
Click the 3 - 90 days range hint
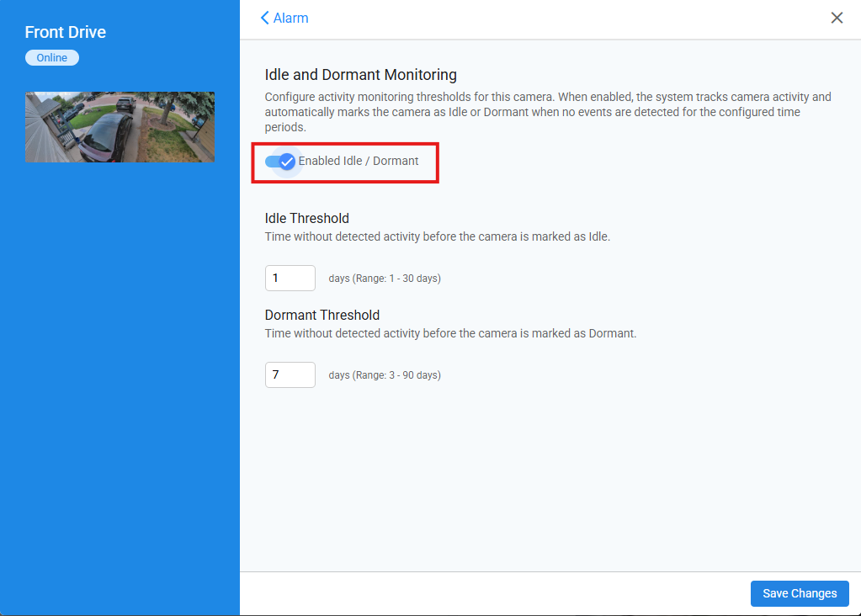click(385, 375)
